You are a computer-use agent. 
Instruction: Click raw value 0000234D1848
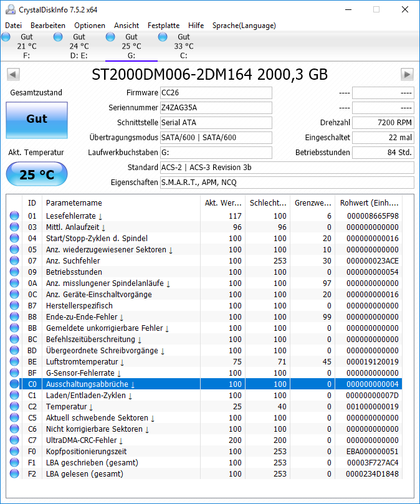point(373,474)
